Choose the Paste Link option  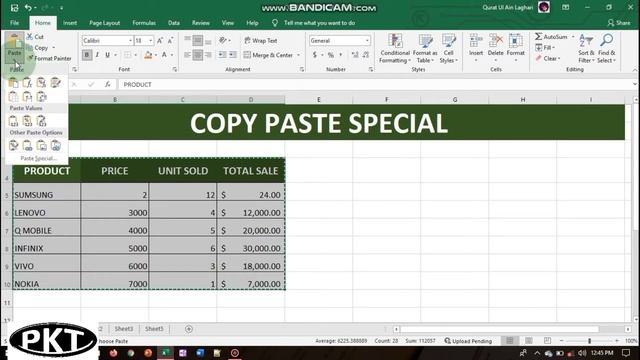tap(27, 145)
